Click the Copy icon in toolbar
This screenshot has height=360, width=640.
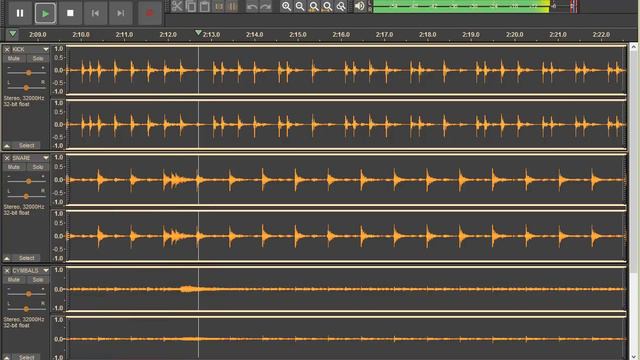click(x=191, y=6)
